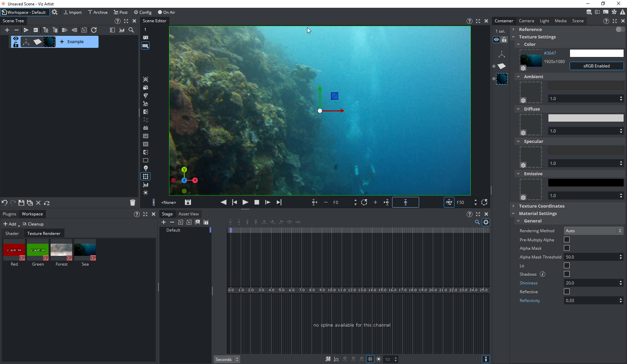627x364 pixels.
Task: Open the Seconds unit dropdown
Action: [x=226, y=359]
